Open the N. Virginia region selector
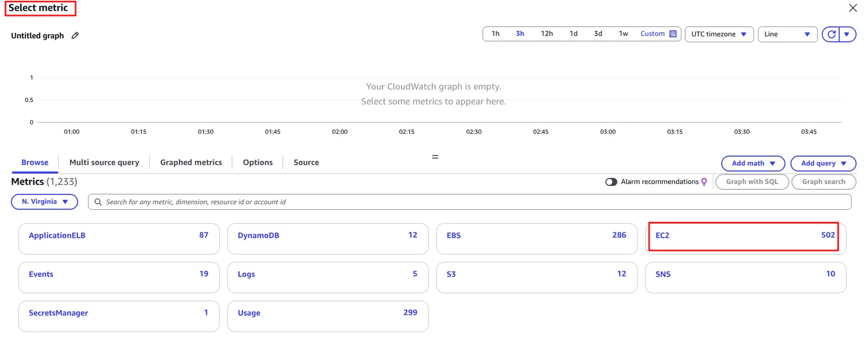 [x=44, y=202]
